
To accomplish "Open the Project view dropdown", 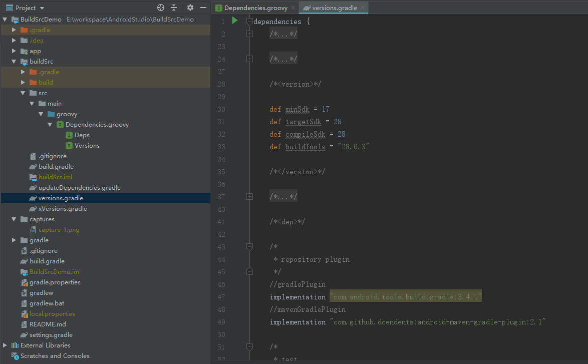I will click(x=26, y=8).
